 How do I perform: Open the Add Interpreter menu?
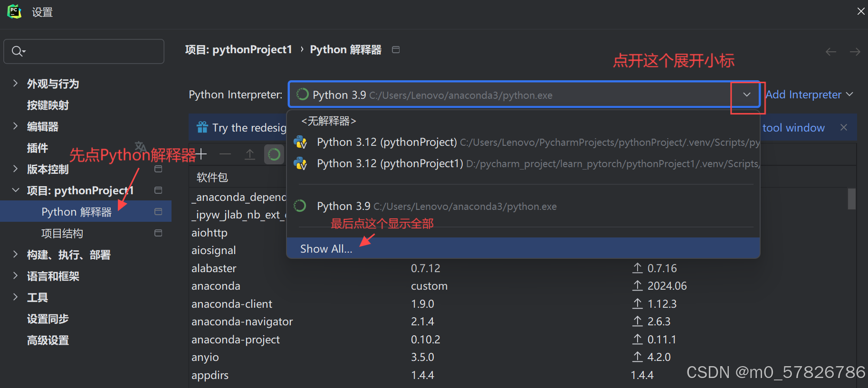click(x=810, y=95)
